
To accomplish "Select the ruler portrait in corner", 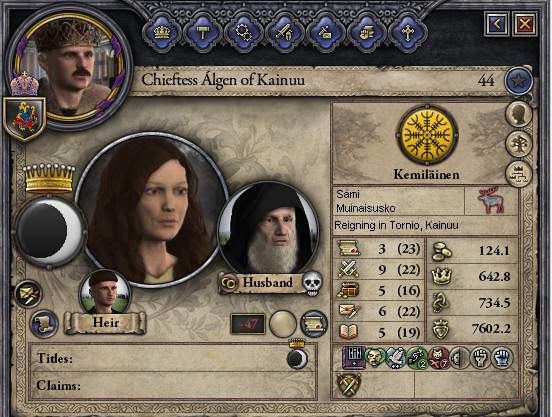I will (x=69, y=65).
